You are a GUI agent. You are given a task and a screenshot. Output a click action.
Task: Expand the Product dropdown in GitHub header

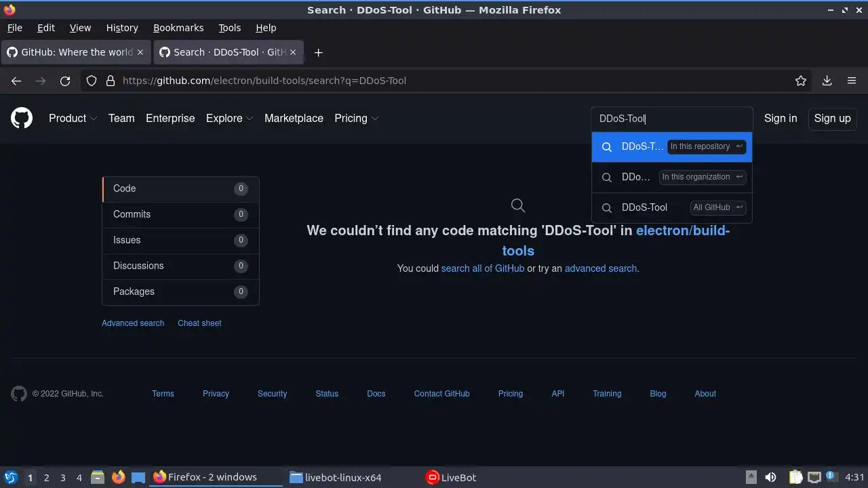[73, 118]
